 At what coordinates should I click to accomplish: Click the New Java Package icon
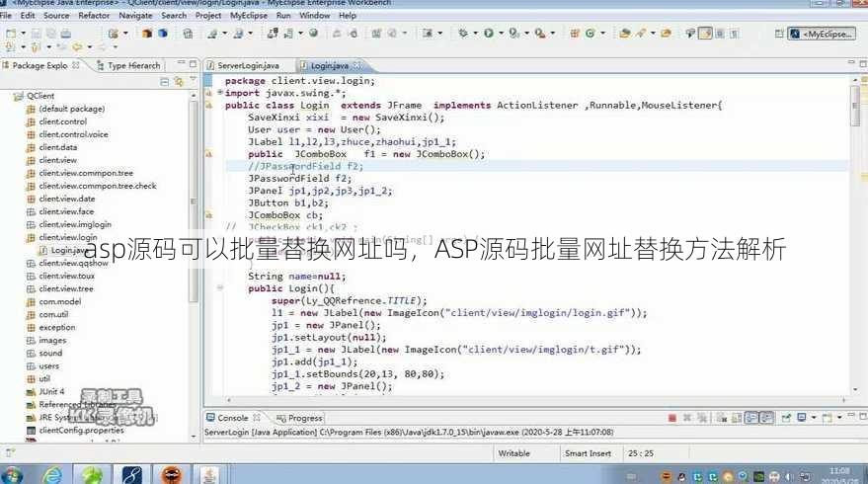pos(574,34)
